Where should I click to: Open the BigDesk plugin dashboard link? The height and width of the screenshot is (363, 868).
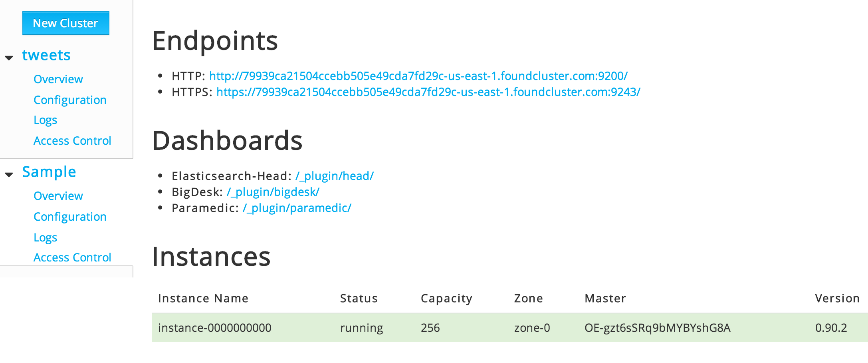(273, 192)
